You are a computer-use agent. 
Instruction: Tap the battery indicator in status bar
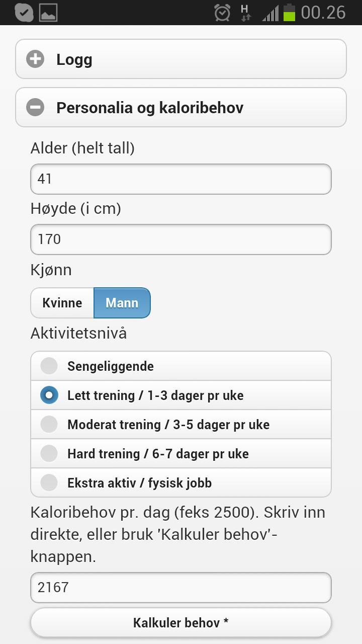tap(290, 12)
